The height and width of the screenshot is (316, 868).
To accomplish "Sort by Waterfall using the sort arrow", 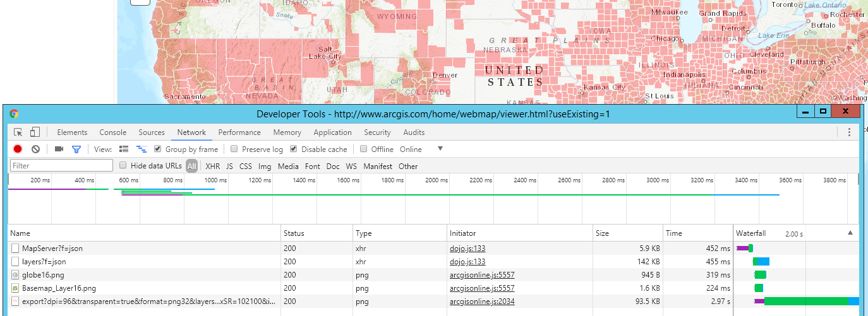I will coord(850,233).
